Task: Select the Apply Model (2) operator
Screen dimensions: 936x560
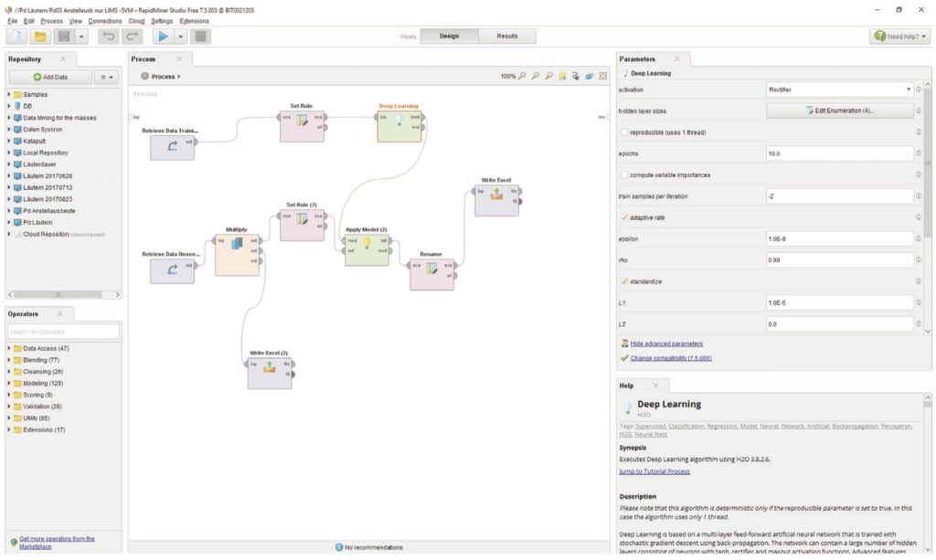Action: tap(367, 250)
